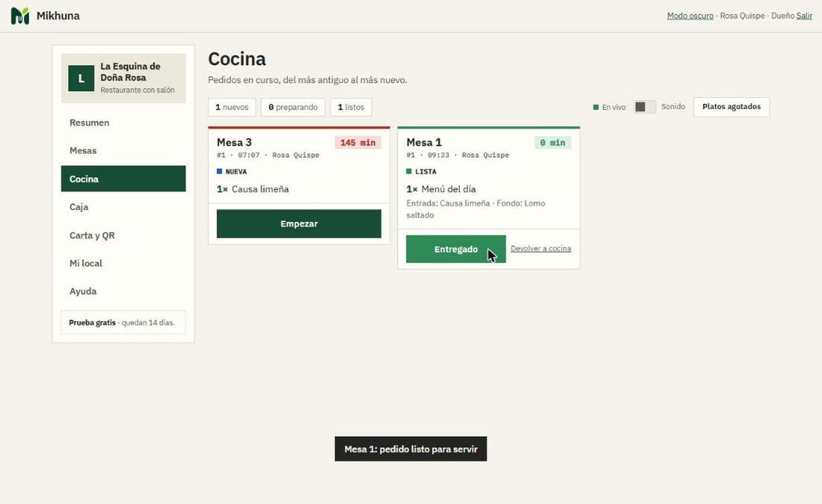Click the NUEVA status label
The height and width of the screenshot is (504, 822).
[x=232, y=171]
